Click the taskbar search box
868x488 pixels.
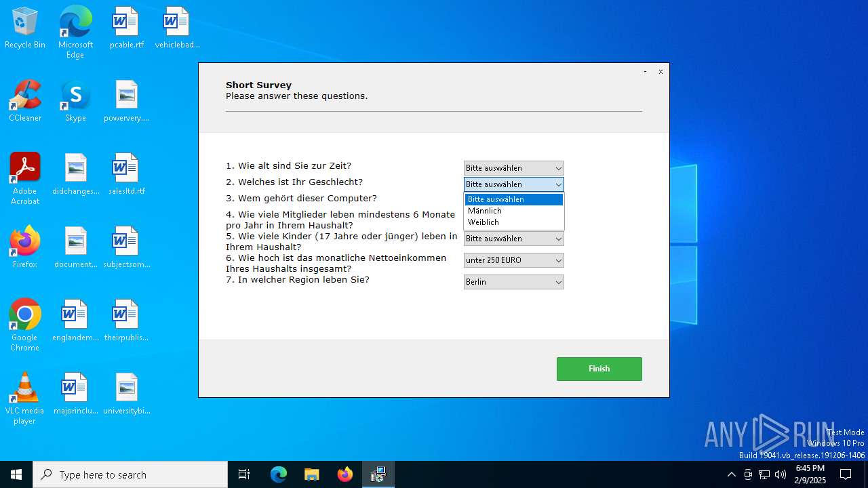[130, 474]
